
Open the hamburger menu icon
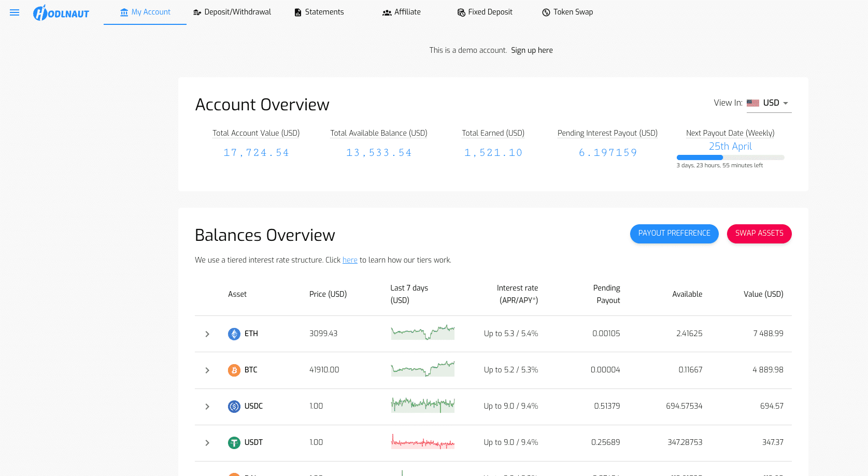pos(15,12)
